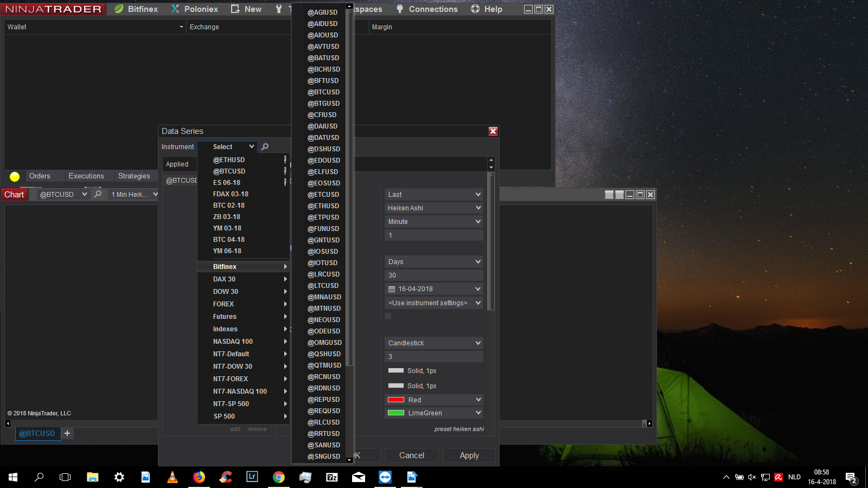Screen dimensions: 868x488
Task: Toggle the checkbox below Use instrument settings
Action: point(388,316)
